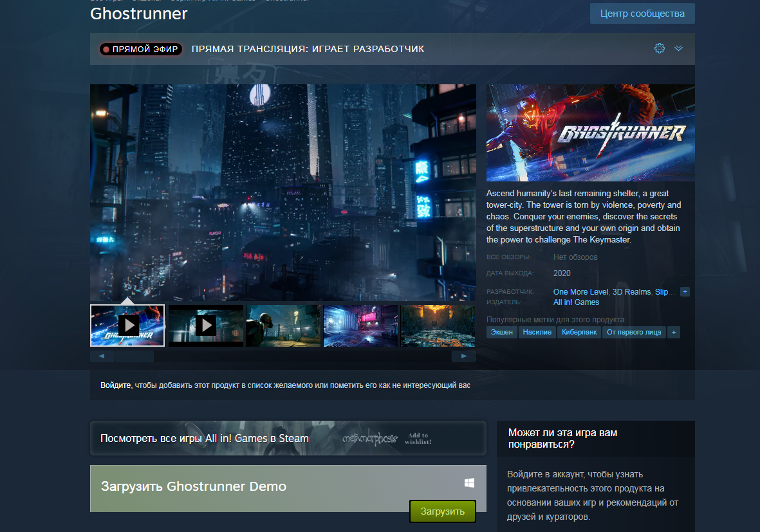The height and width of the screenshot is (532, 760).
Task: Open the main cyberpunk city screenshot
Action: tap(283, 192)
